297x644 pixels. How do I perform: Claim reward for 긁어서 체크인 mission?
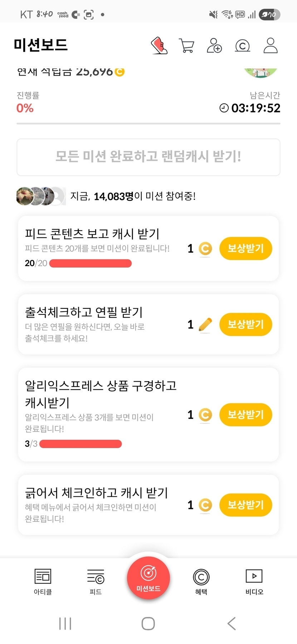245,505
